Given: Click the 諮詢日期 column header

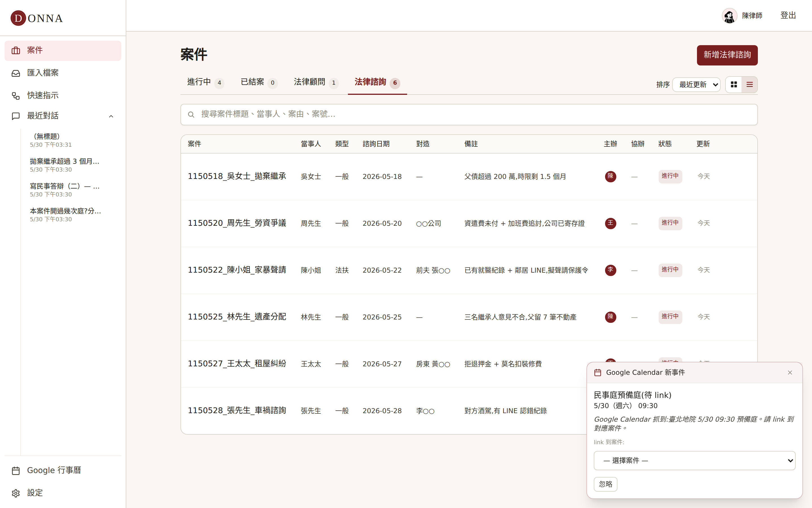Looking at the screenshot, I should (x=376, y=144).
